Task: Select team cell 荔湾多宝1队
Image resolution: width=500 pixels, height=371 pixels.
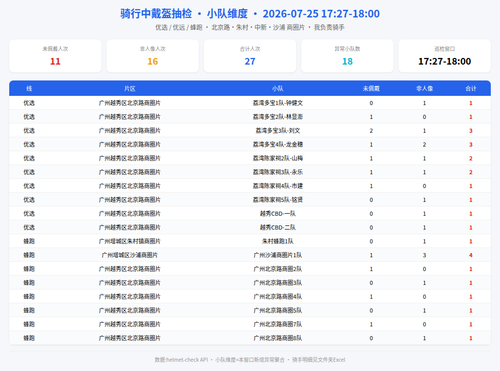Action: click(278, 103)
